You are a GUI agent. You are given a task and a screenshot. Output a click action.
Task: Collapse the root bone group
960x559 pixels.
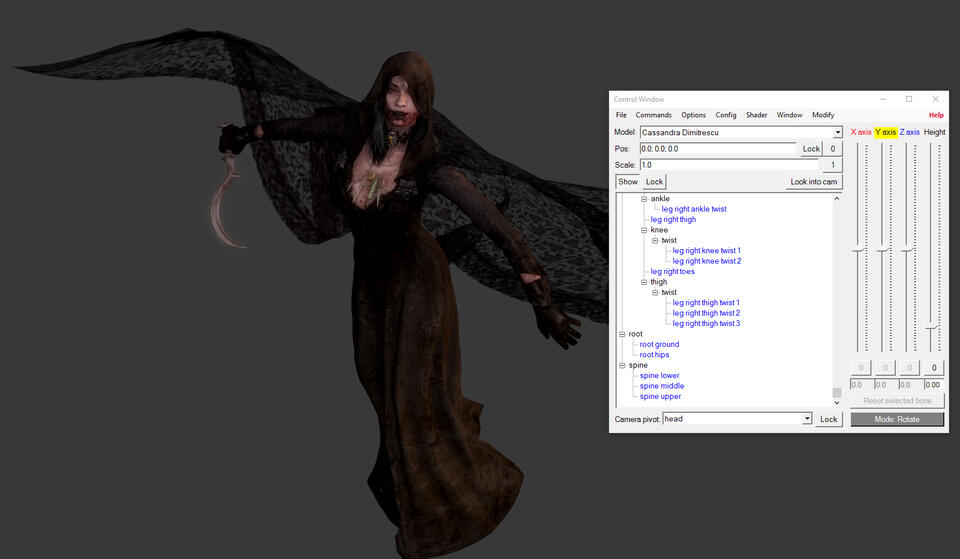pos(622,334)
